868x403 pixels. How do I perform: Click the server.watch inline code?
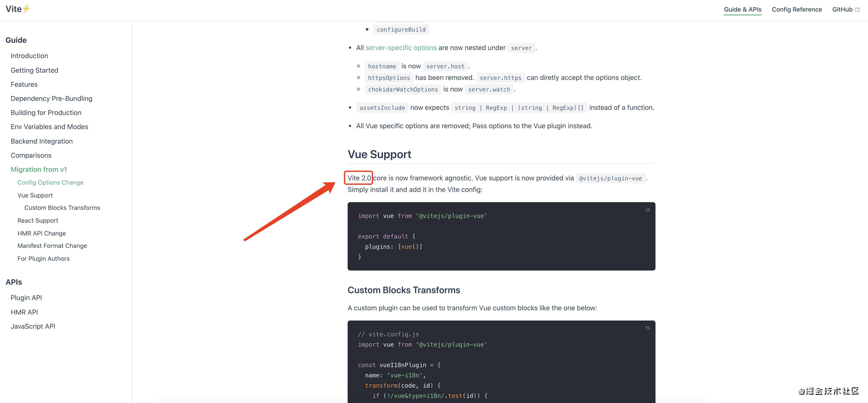point(489,90)
